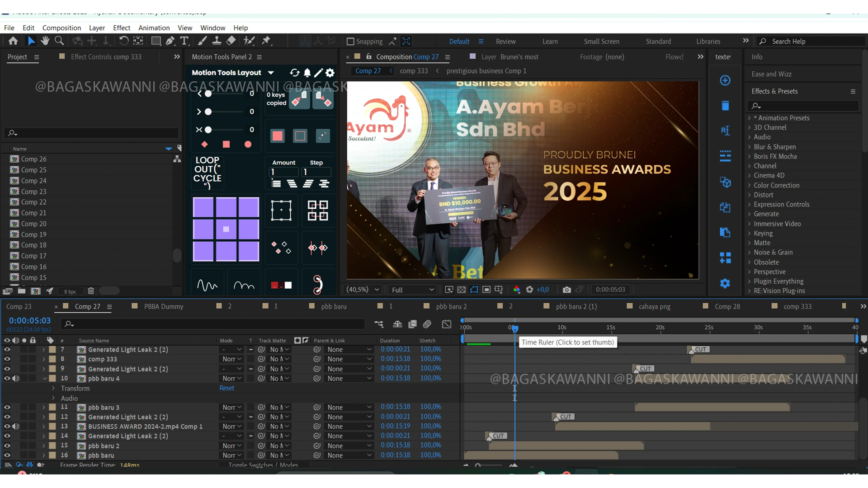Toggle visibility of pbb baru 4 layer
This screenshot has width=868, height=488.
(x=7, y=378)
